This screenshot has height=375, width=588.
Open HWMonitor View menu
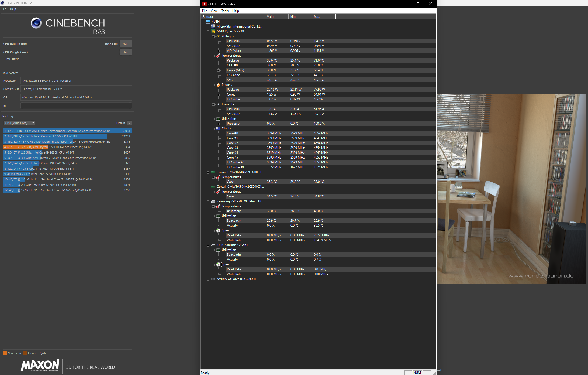[214, 11]
